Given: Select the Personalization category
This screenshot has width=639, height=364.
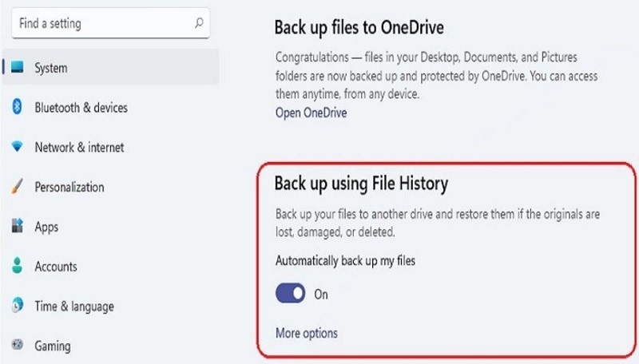Looking at the screenshot, I should click(69, 188).
